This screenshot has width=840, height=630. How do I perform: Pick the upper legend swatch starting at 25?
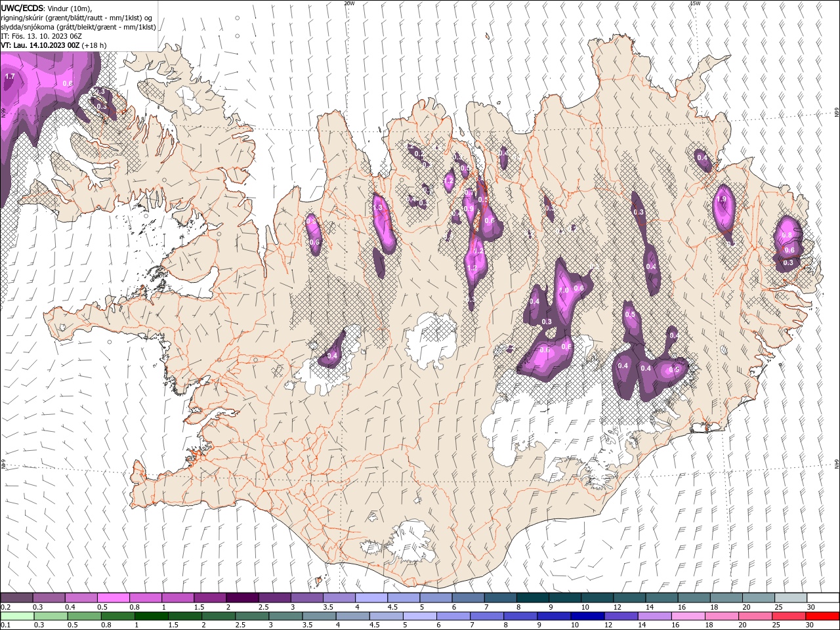point(790,598)
